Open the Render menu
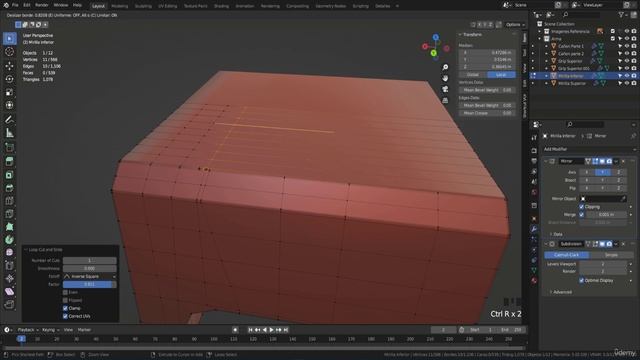 point(42,5)
